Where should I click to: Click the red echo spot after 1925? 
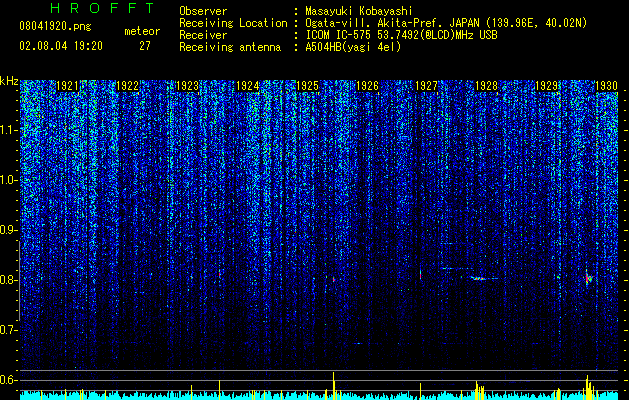tap(333, 279)
